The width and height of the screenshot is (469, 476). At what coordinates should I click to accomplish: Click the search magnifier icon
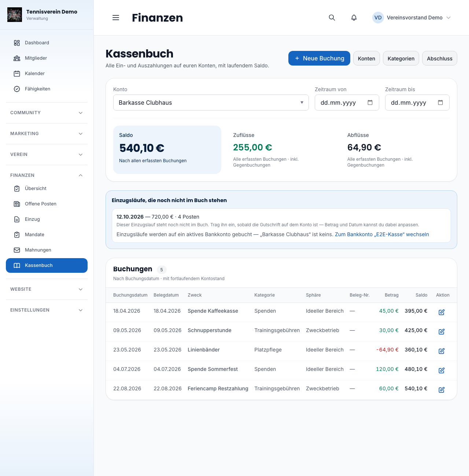[332, 18]
